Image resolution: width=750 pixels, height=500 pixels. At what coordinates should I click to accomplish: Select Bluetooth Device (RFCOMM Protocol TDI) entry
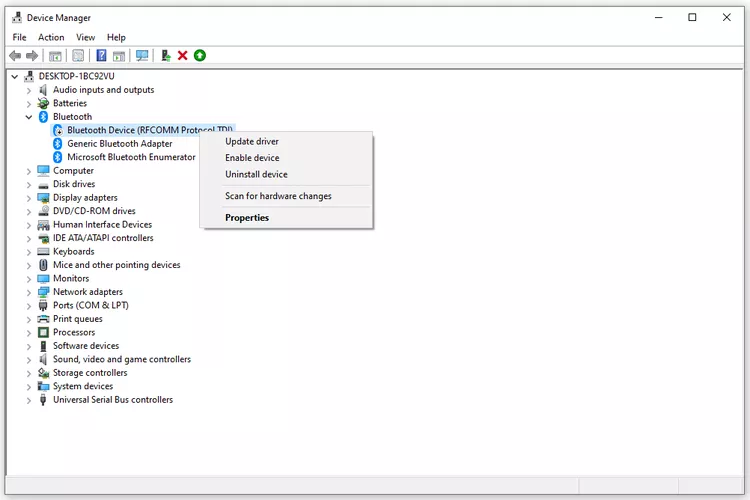[143, 130]
